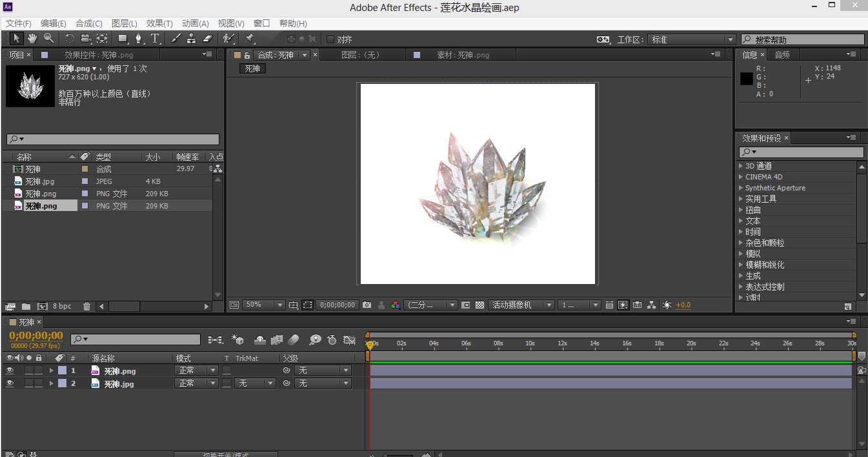Toggle mask and shape path visibility
This screenshot has width=868, height=457.
(308, 305)
